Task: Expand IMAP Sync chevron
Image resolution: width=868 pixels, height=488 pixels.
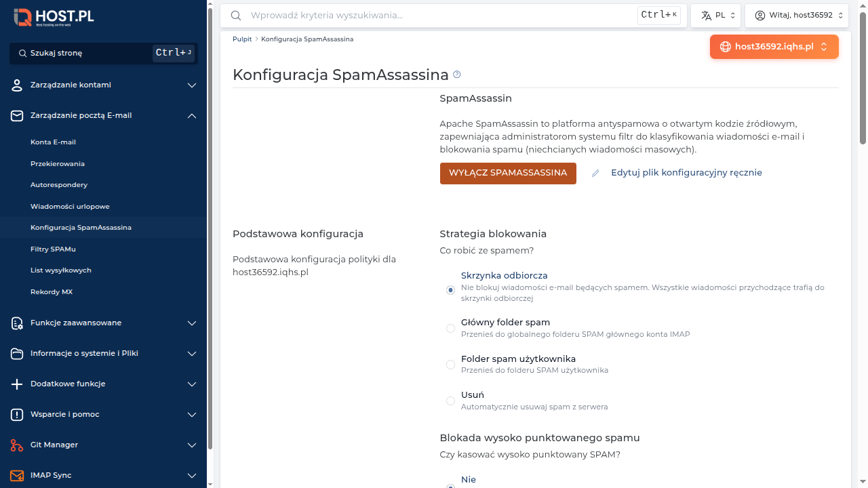Action: tap(192, 476)
